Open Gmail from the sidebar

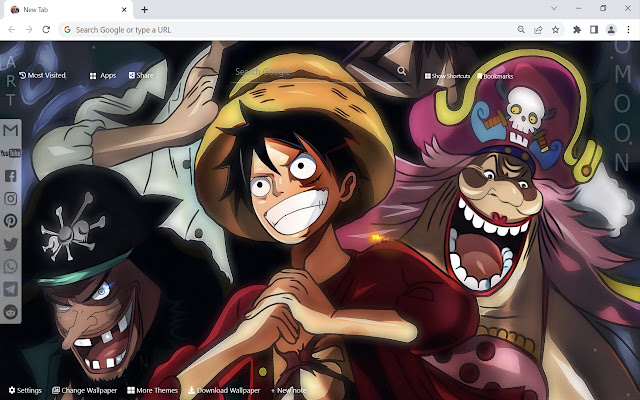(x=11, y=131)
